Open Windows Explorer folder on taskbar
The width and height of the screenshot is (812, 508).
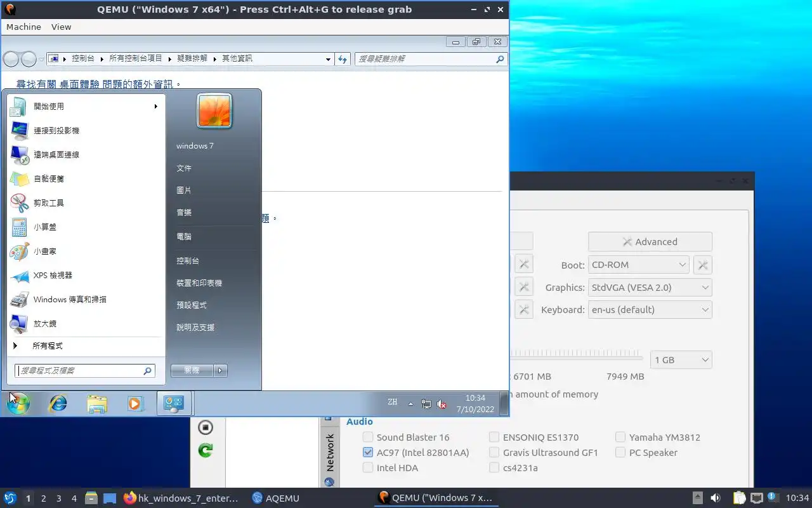97,403
